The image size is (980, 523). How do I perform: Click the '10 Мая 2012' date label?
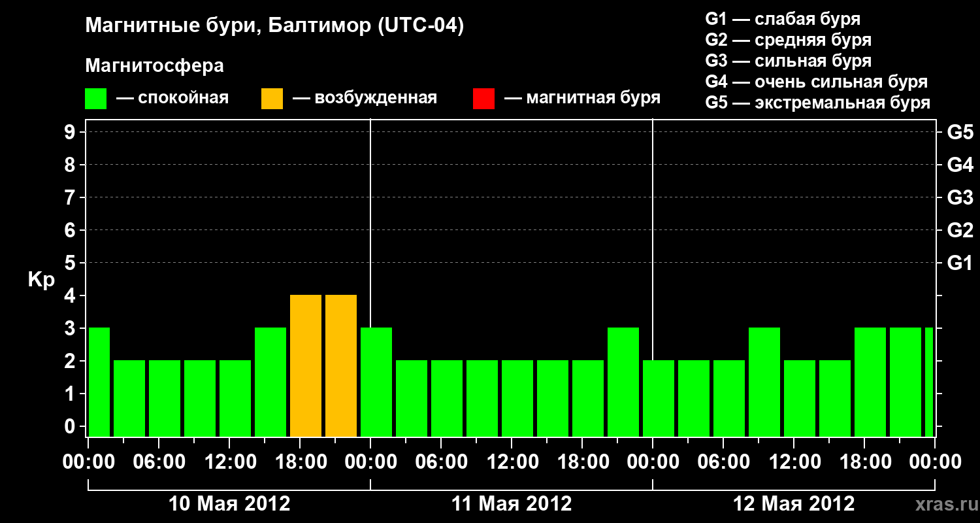(x=229, y=504)
